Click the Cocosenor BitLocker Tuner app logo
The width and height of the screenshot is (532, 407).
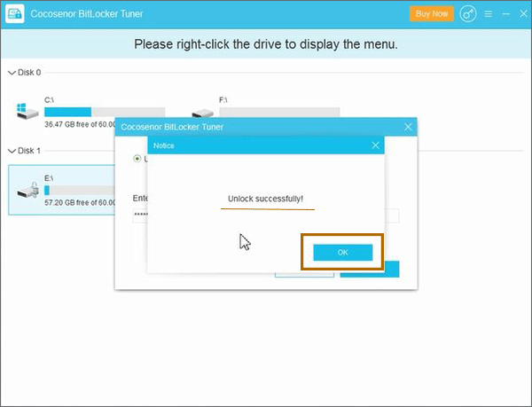[x=15, y=13]
